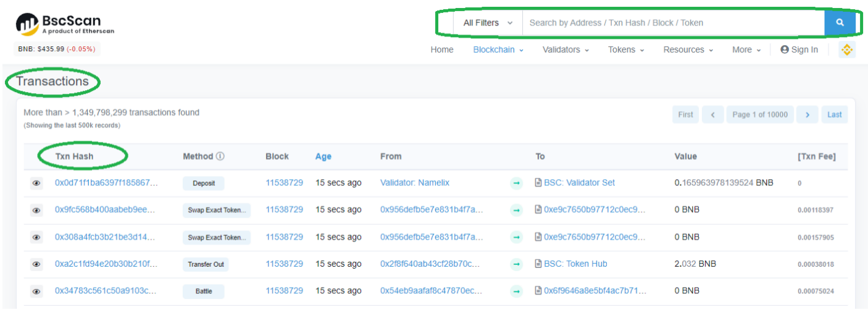Image resolution: width=868 pixels, height=310 pixels.
Task: Jump to the Last page button
Action: (x=834, y=115)
